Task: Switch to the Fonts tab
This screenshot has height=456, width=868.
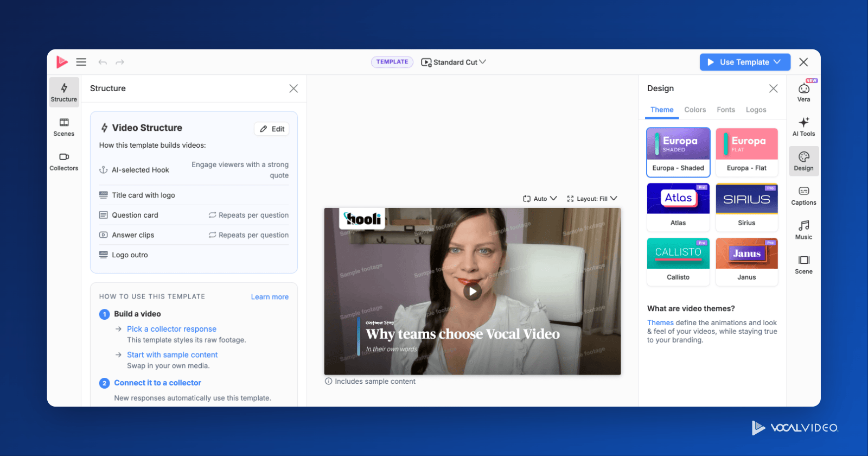Action: pos(726,110)
